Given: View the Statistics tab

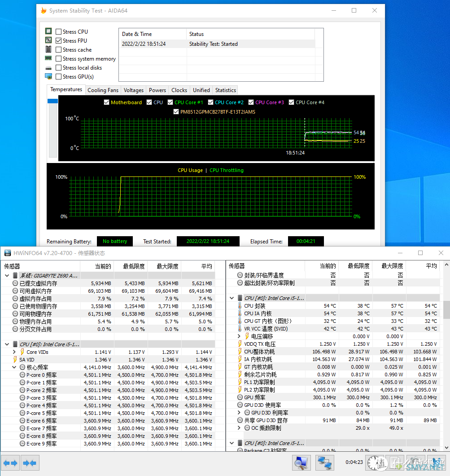Looking at the screenshot, I should pos(225,90).
